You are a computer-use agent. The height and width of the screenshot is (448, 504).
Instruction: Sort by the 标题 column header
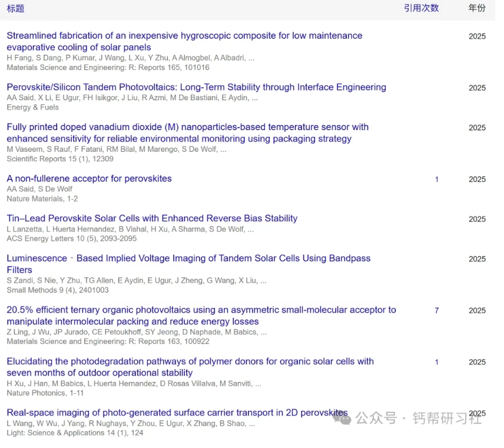[x=15, y=9]
